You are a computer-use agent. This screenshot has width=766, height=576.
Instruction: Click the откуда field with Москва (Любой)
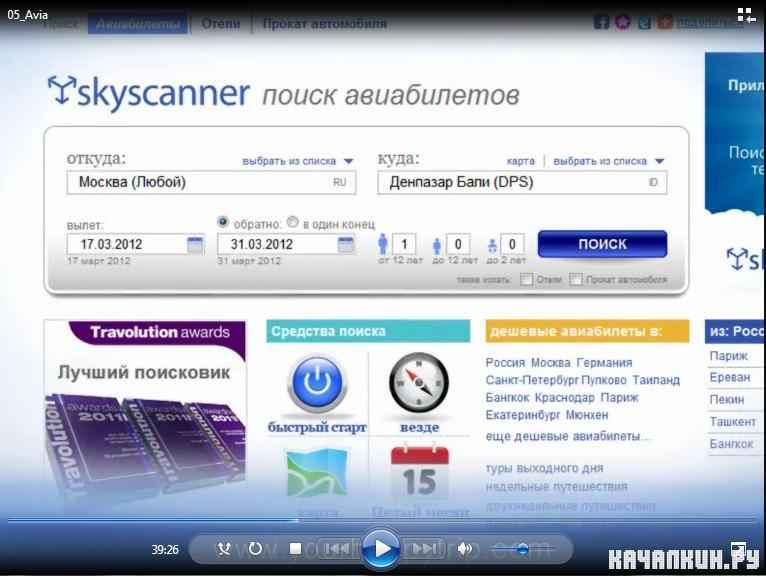pyautogui.click(x=211, y=182)
